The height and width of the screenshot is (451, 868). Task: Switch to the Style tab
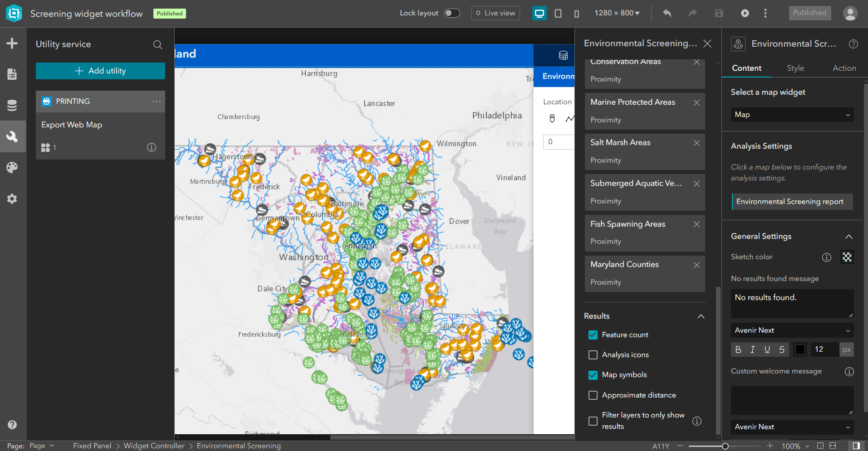point(795,68)
